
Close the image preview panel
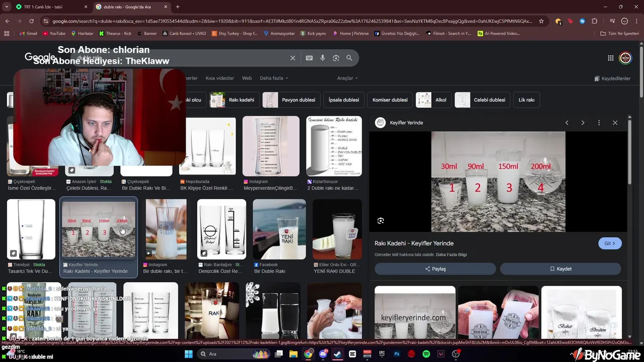(x=615, y=123)
